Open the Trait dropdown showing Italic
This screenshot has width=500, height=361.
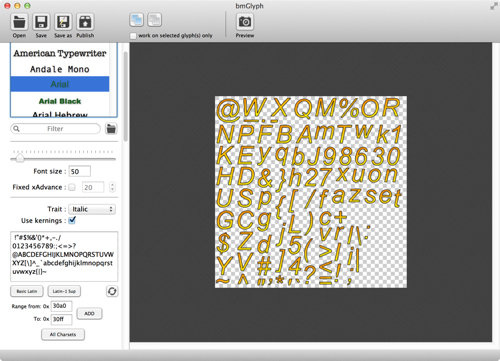pyautogui.click(x=92, y=209)
